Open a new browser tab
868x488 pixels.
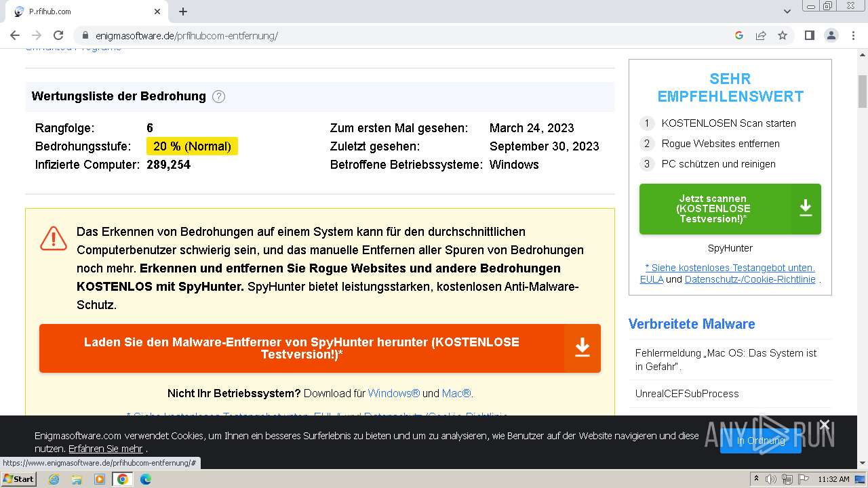point(183,12)
